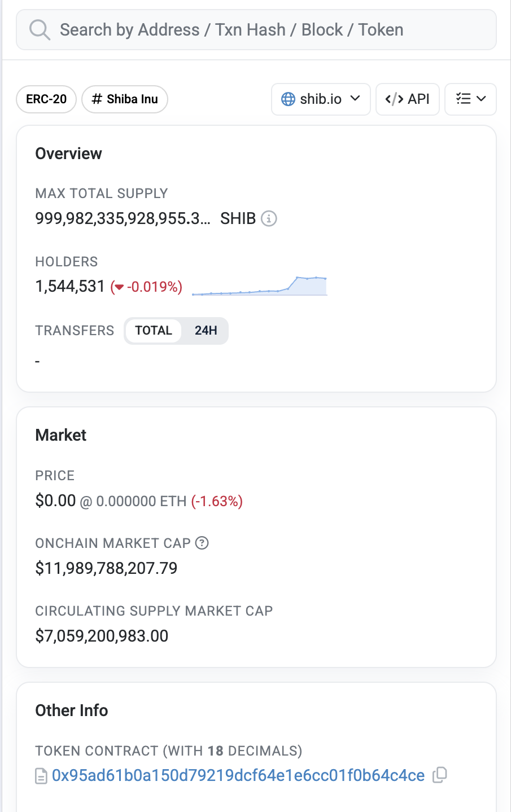Viewport: 511px width, 812px height.
Task: Click the SHIB supply info icon
Action: [269, 218]
